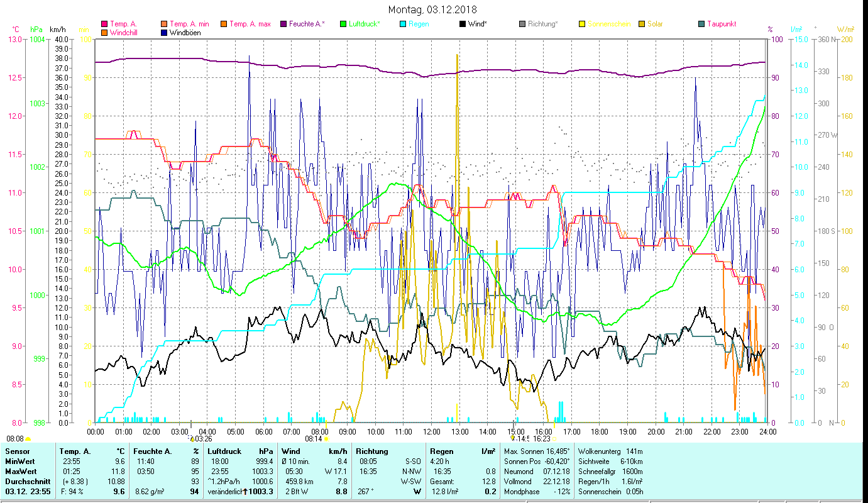Screen dimensions: 868x503
Task: Click the 'Luftdruck*' legend label
Action: point(365,25)
